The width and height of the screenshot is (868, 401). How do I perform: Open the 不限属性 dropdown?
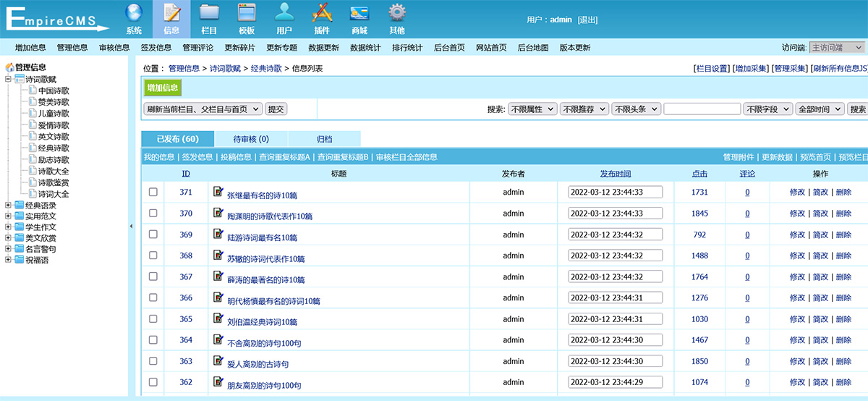532,109
